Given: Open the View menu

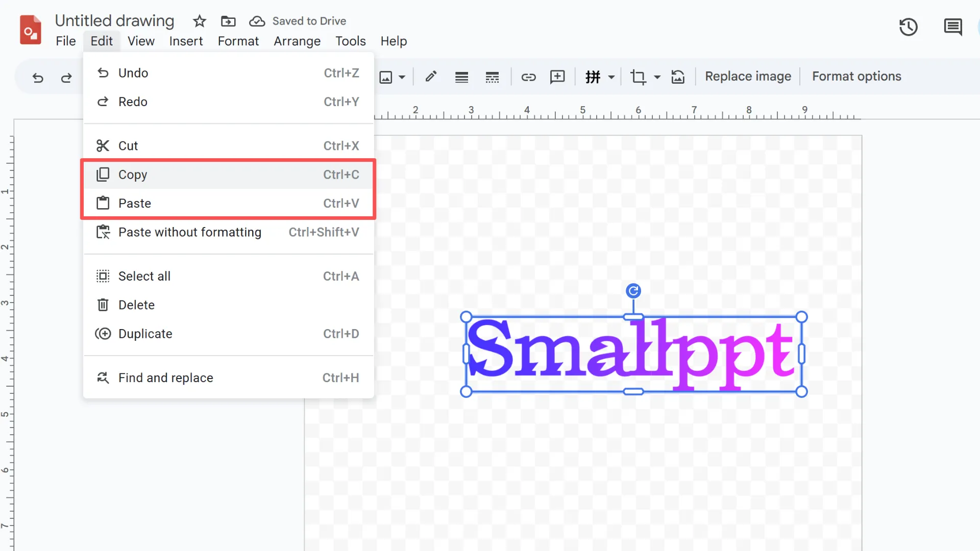Looking at the screenshot, I should tap(141, 41).
